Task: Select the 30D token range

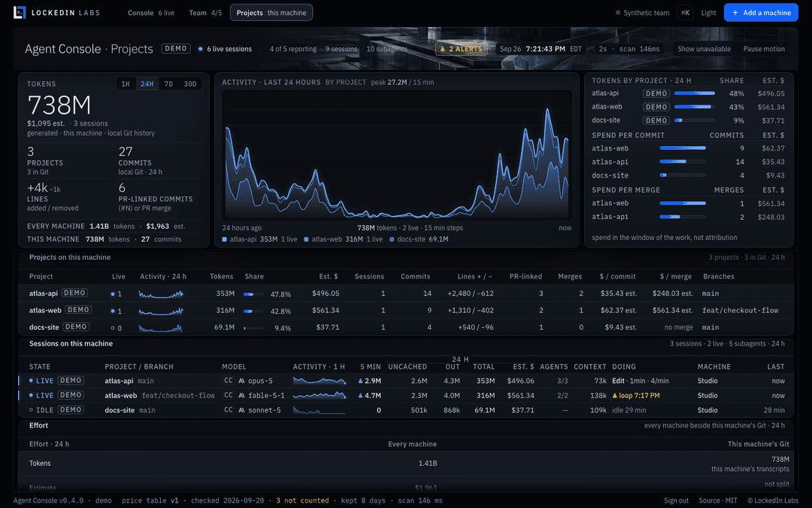Action: click(x=190, y=84)
